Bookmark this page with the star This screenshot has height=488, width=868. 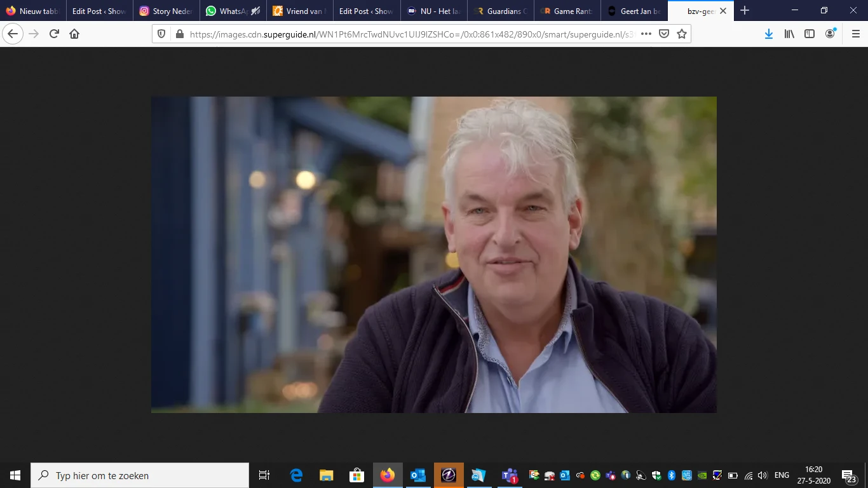click(x=681, y=34)
